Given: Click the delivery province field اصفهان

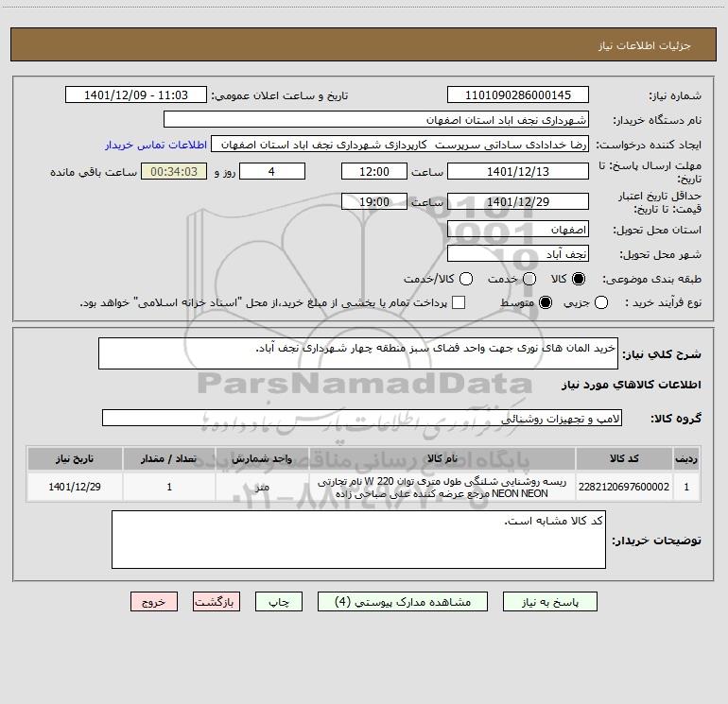Looking at the screenshot, I should pyautogui.click(x=518, y=229).
